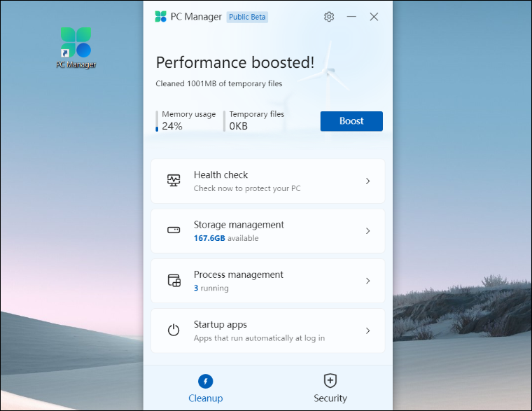Click the 24% memory usage value

(172, 126)
